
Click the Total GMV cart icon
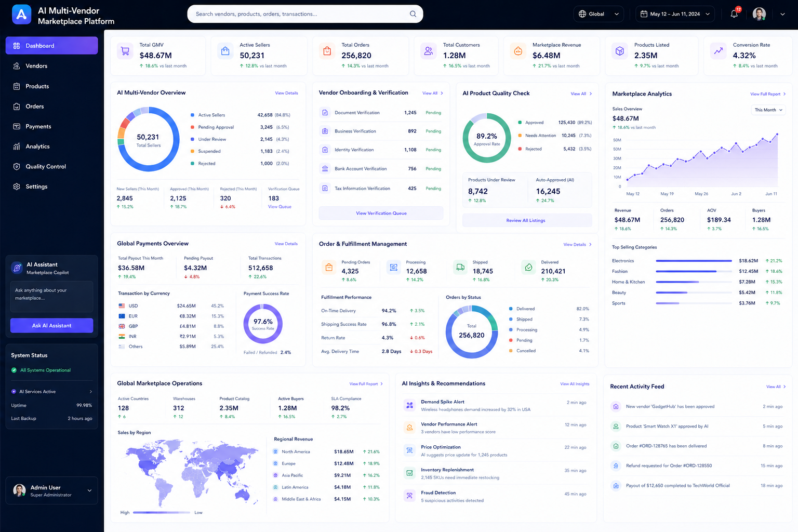point(125,51)
